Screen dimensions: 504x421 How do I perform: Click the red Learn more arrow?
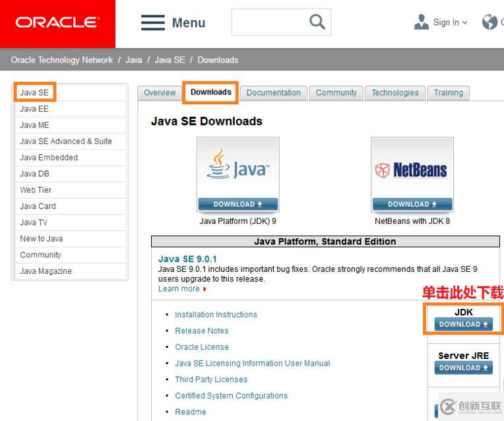(x=205, y=289)
